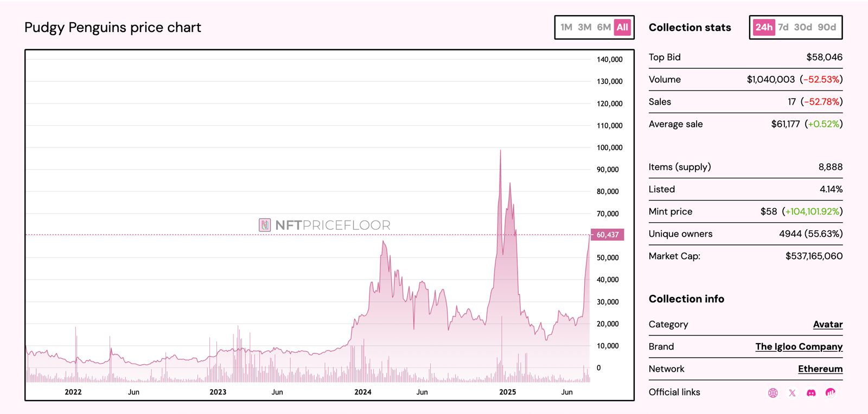
Task: Click the sales change -52.78%
Action: pos(821,102)
